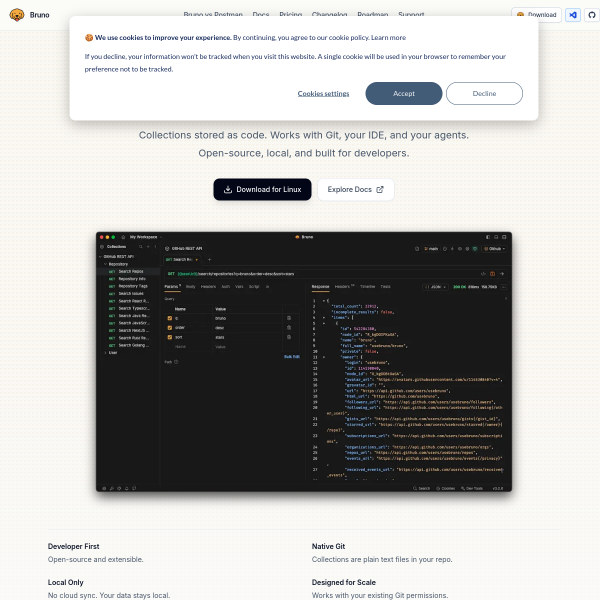Decline cookies in the banner
Screen dimensions: 600x600
(484, 93)
